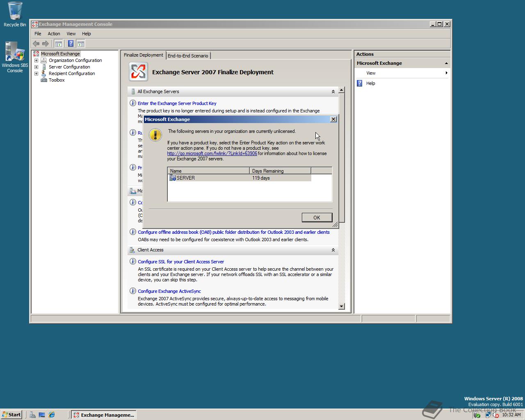Click the SERVER row icon in the list
Viewport: 525px width, 420px height.
point(173,178)
